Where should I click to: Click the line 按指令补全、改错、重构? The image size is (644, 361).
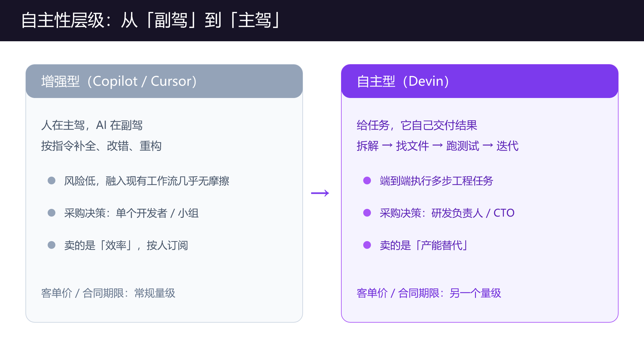pyautogui.click(x=101, y=146)
